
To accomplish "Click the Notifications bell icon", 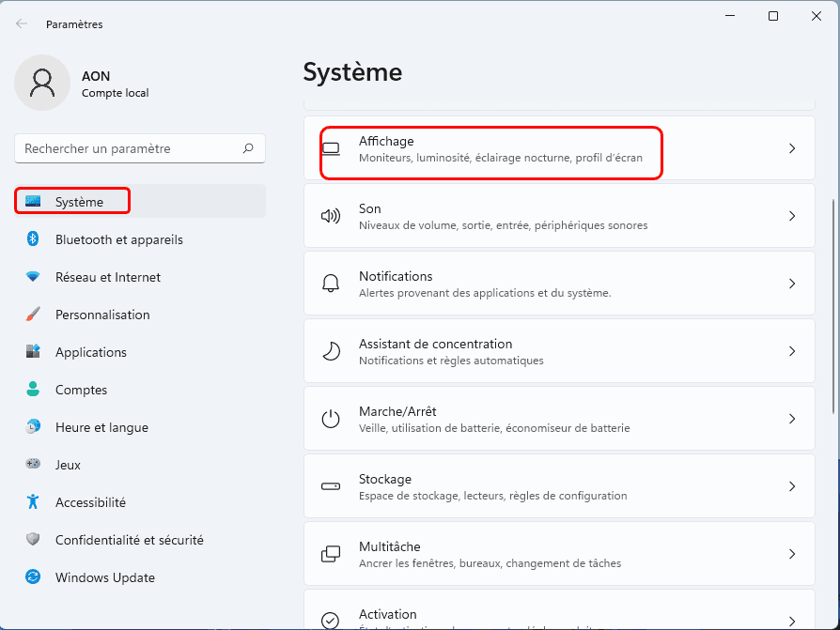I will tap(331, 284).
